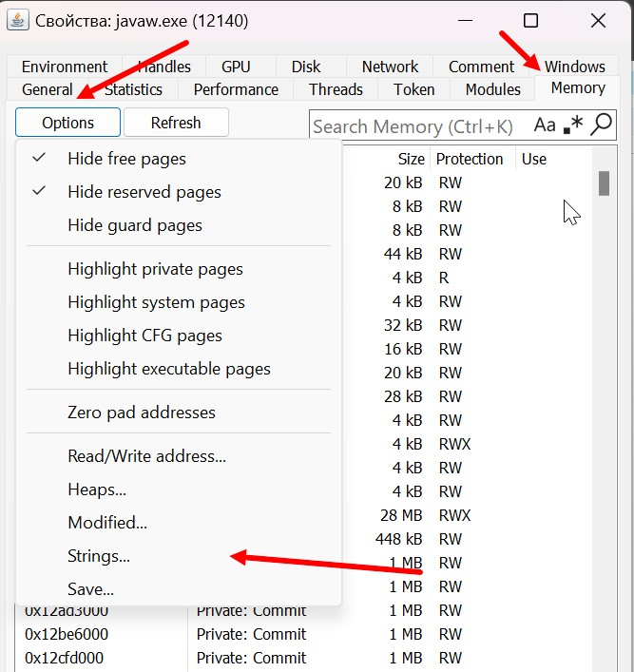Switch to the Environment tab
Screen dimensions: 634x672
click(65, 67)
